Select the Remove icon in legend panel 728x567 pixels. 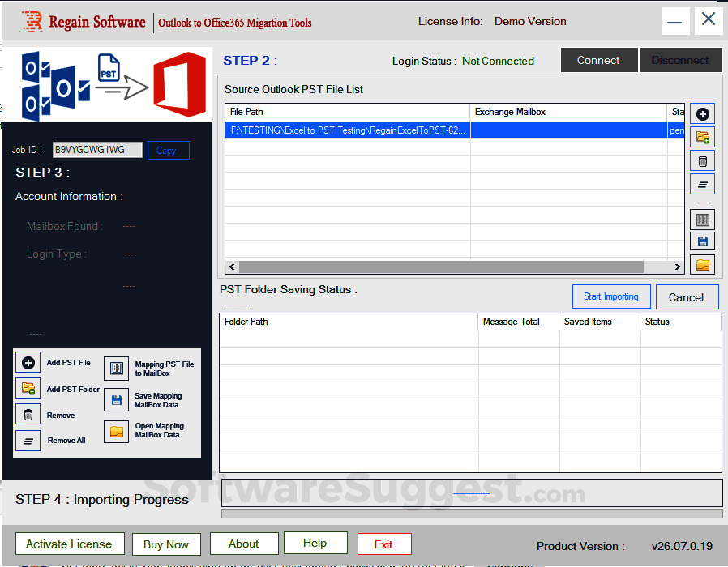(28, 415)
